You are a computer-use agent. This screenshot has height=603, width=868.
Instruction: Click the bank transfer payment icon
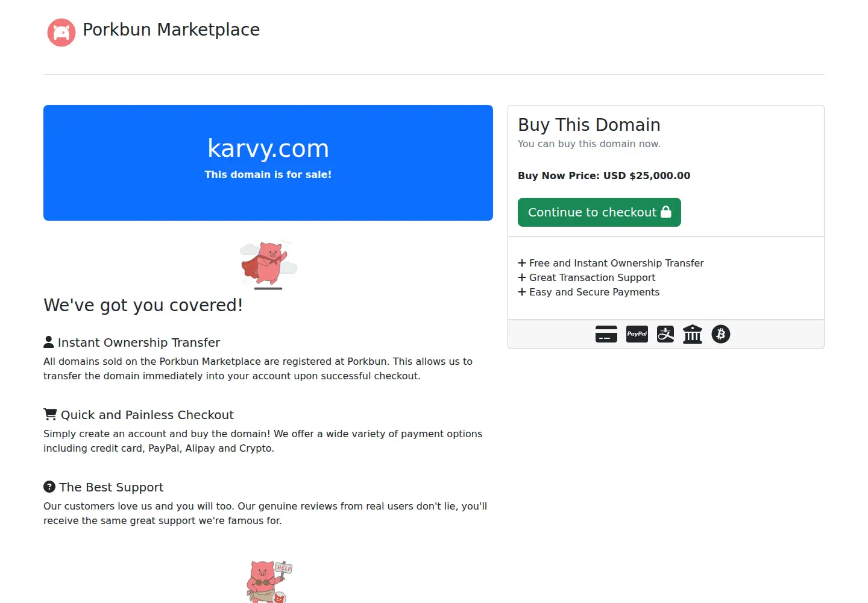[693, 334]
